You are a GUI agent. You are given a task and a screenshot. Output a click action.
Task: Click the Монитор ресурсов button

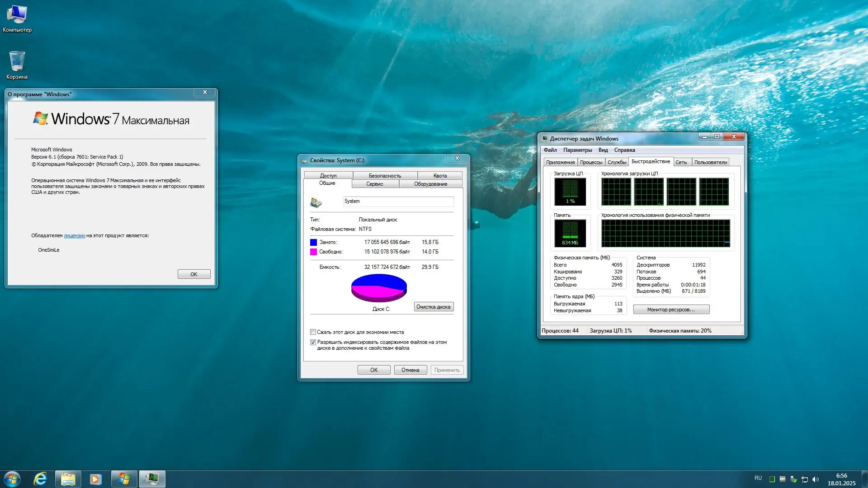click(x=671, y=310)
